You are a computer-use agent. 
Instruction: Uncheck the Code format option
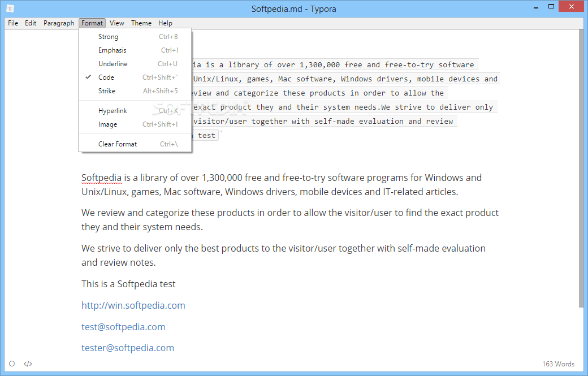point(135,77)
